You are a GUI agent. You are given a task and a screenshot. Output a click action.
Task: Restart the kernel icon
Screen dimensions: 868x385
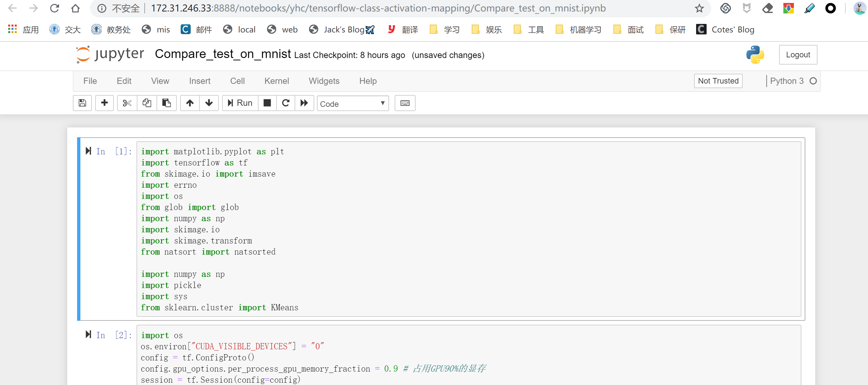coord(286,103)
